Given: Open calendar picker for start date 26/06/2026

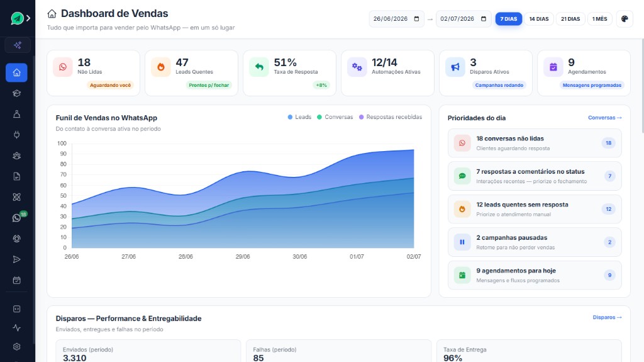Looking at the screenshot, I should click(x=416, y=19).
